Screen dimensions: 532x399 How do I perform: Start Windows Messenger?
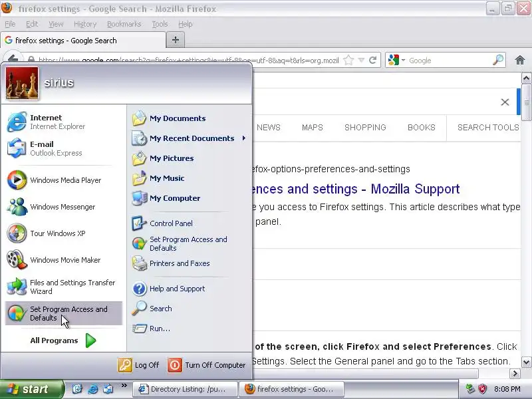click(63, 207)
